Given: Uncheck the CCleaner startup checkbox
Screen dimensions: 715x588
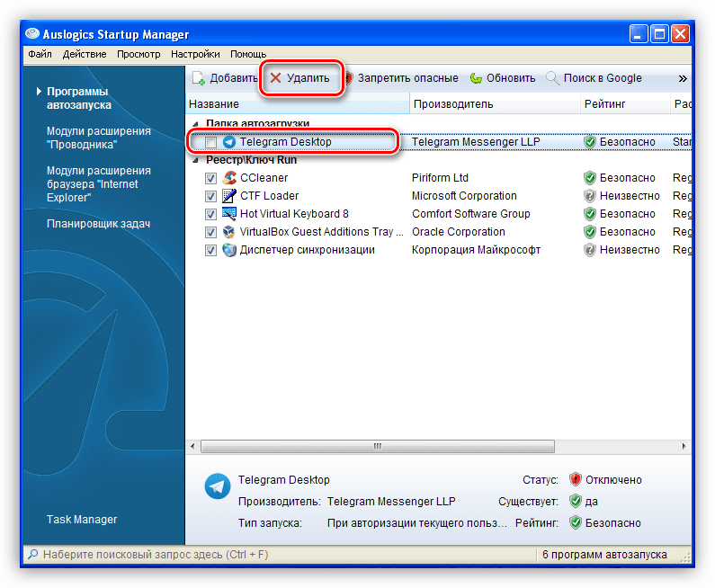Looking at the screenshot, I should (x=210, y=178).
